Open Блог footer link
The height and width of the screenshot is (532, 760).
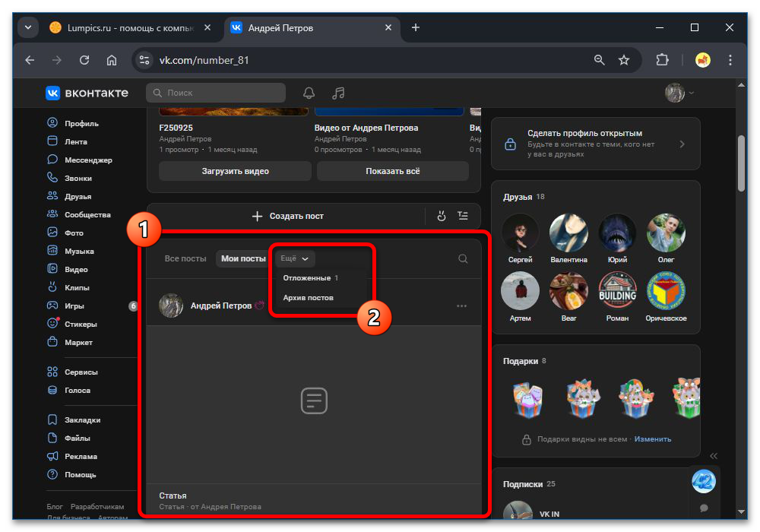[55, 506]
